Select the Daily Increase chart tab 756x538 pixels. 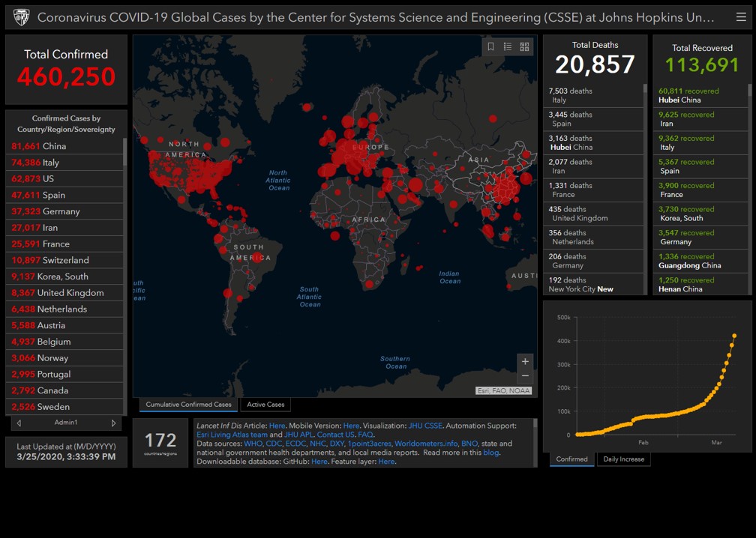(x=624, y=459)
